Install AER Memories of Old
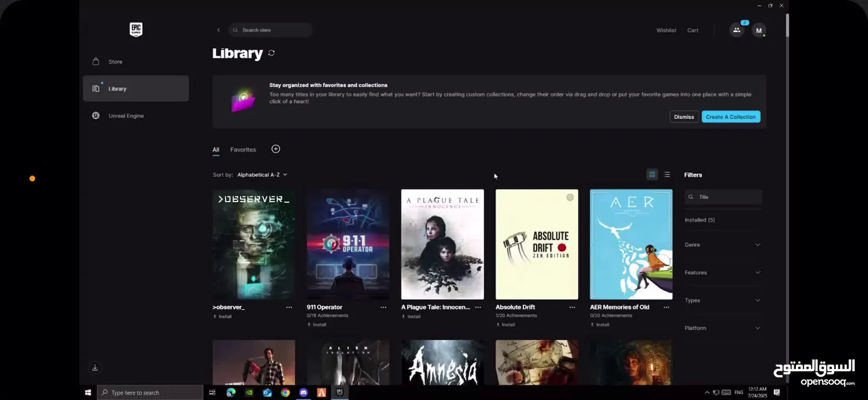The height and width of the screenshot is (400, 868). [600, 324]
